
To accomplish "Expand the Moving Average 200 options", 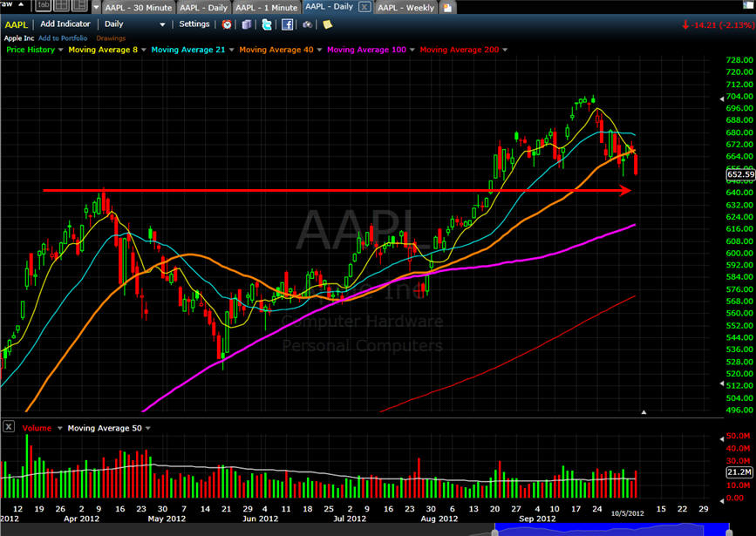I will (x=505, y=50).
